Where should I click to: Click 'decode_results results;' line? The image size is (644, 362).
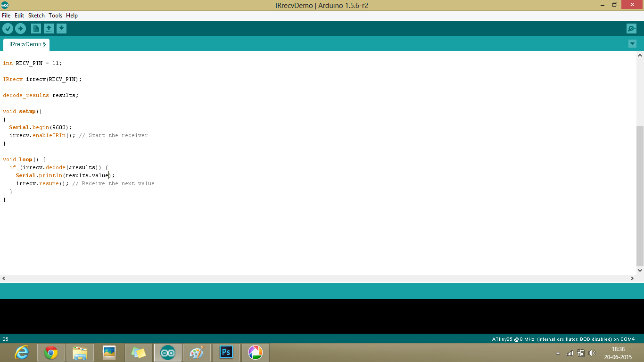tap(41, 95)
